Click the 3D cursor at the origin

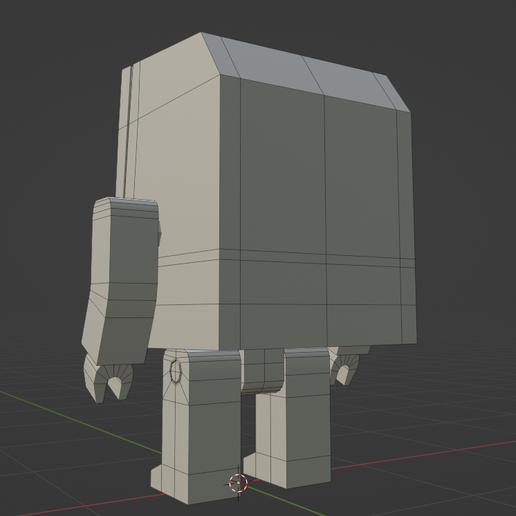click(238, 483)
